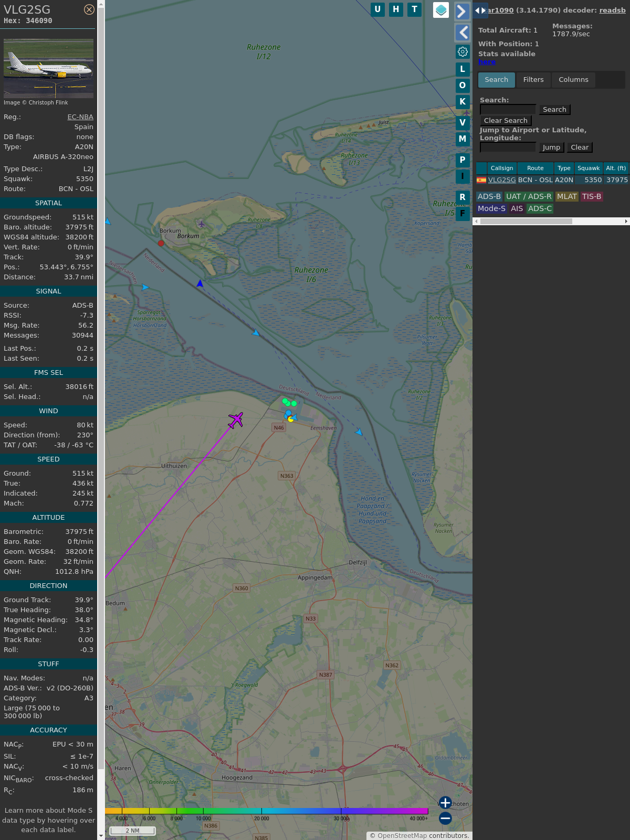
Task: Expand sidebar with the right chevron arrow
Action: (x=462, y=12)
